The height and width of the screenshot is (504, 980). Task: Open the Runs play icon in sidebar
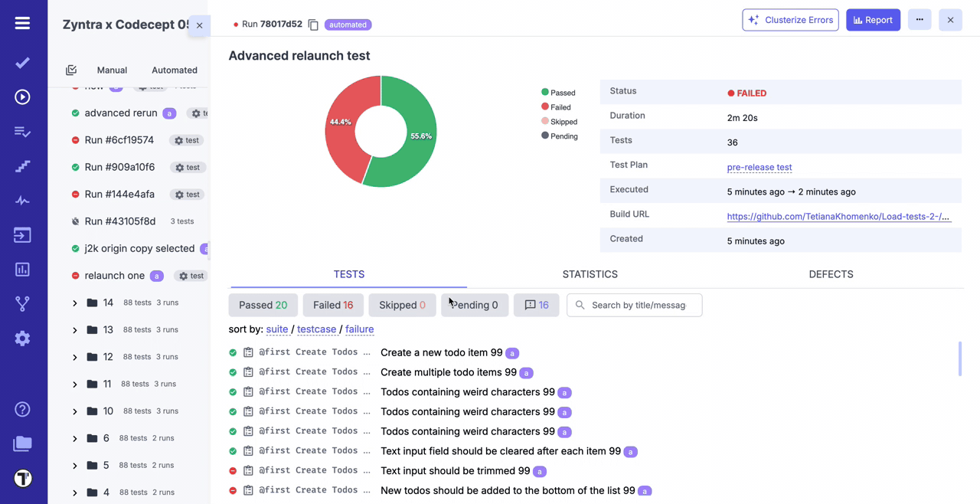coord(22,97)
